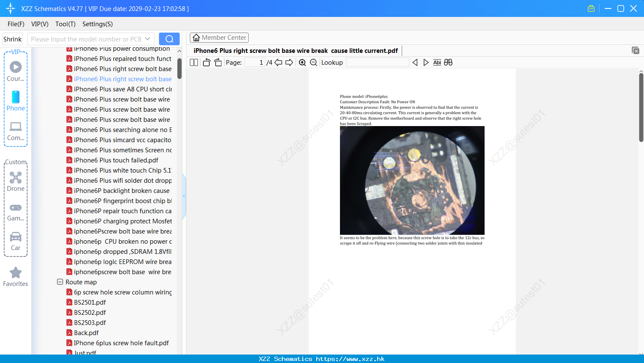Viewport: 644px width, 363px height.
Task: Select the Phone category icon
Action: coord(16,101)
